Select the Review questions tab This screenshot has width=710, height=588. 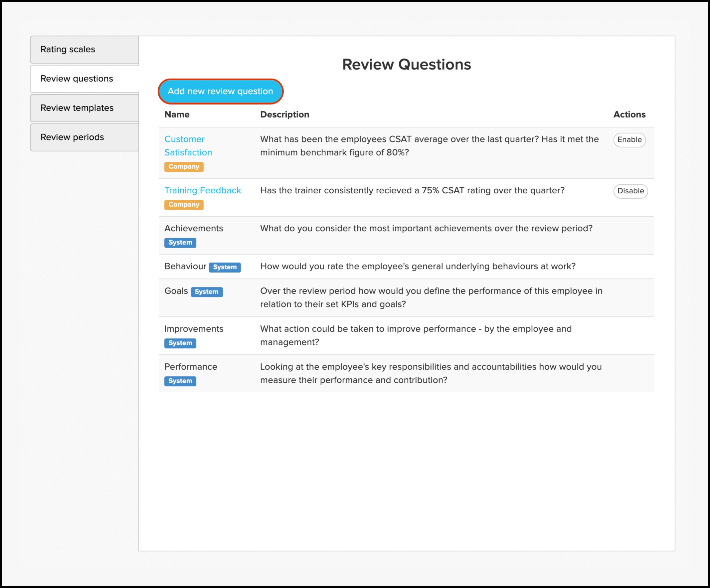[x=84, y=79]
